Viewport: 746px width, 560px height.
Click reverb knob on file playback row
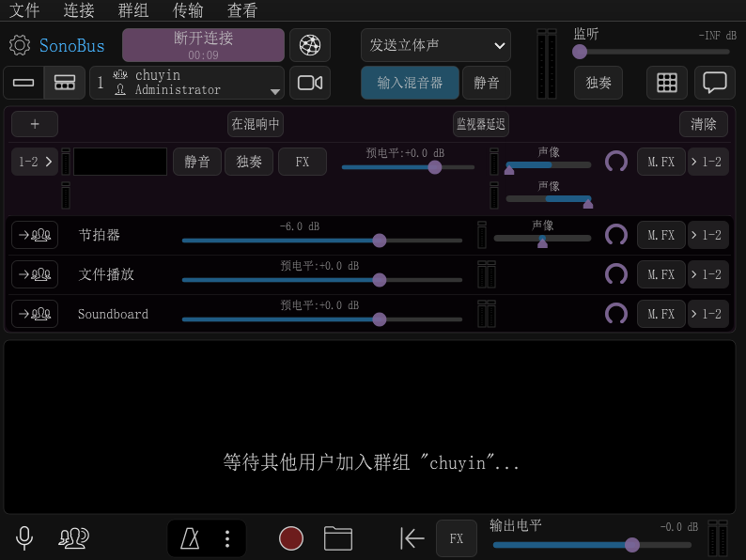coord(616,274)
